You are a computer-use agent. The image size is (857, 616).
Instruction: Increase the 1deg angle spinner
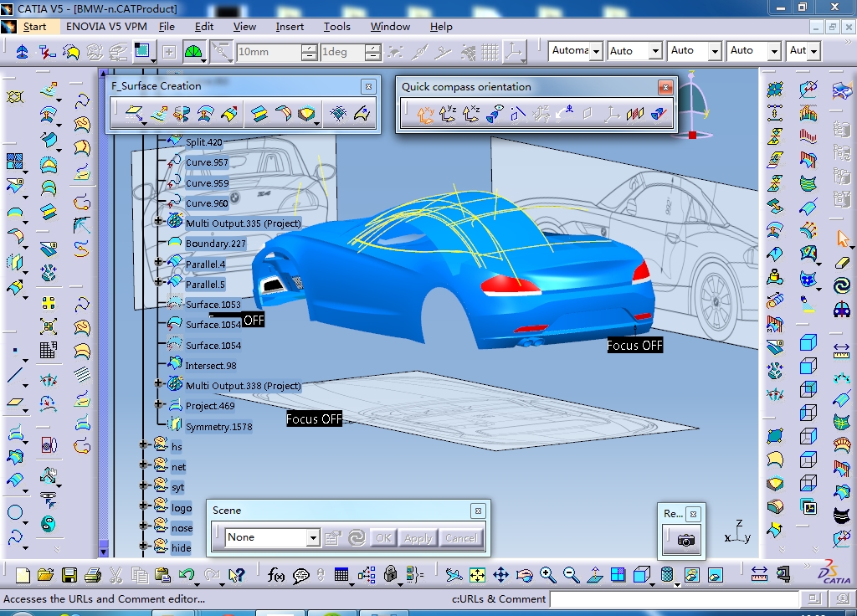tap(372, 48)
